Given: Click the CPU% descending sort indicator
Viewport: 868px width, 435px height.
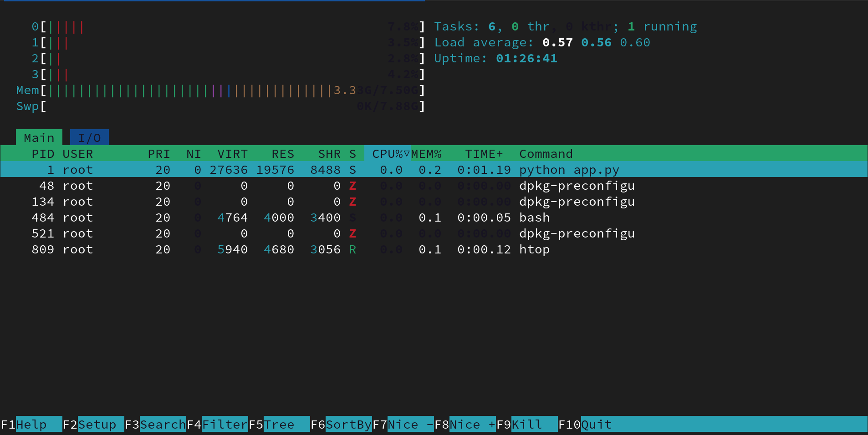Looking at the screenshot, I should (406, 154).
